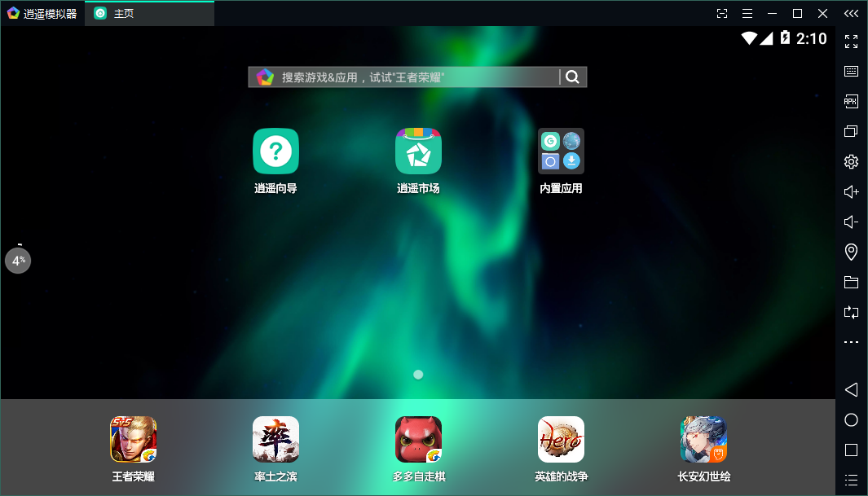Open the hamburger menu in the title bar
868x496 pixels.
pos(747,13)
